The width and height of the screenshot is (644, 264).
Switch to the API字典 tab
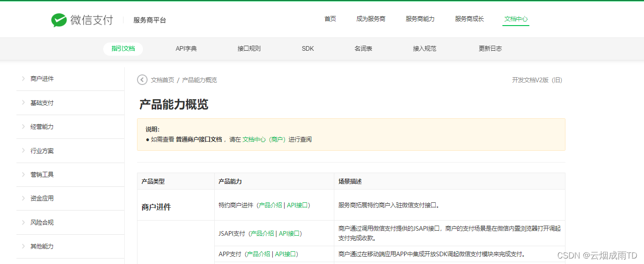pyautogui.click(x=186, y=48)
